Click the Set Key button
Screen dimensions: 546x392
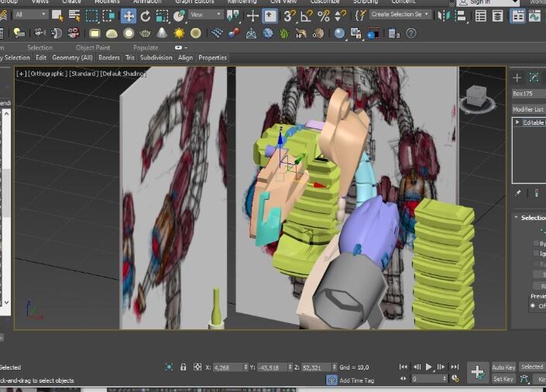click(x=503, y=379)
